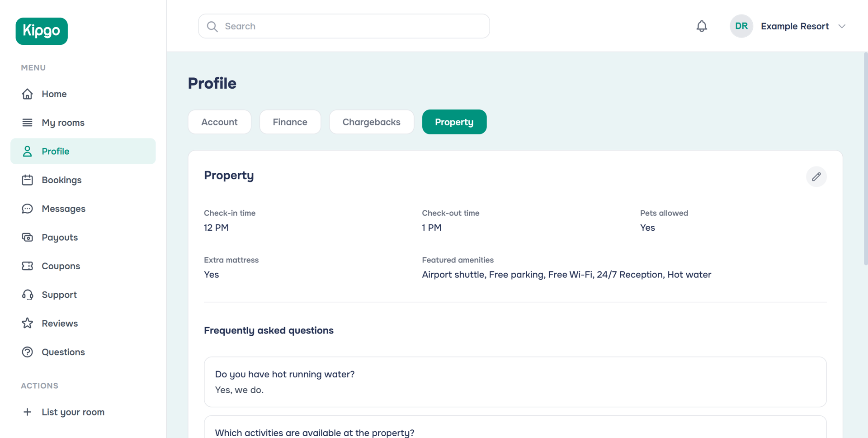Open Bookings calendar icon in sidebar
The image size is (868, 438).
click(x=28, y=180)
